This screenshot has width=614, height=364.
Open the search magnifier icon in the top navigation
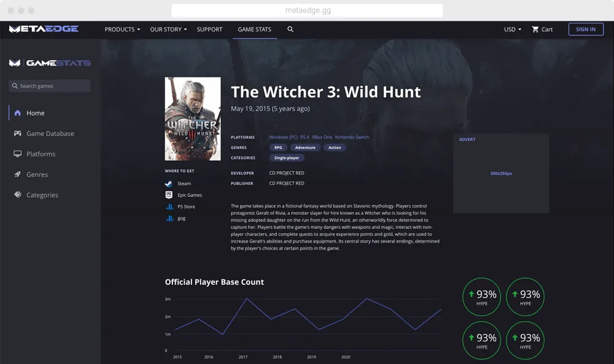pos(290,29)
